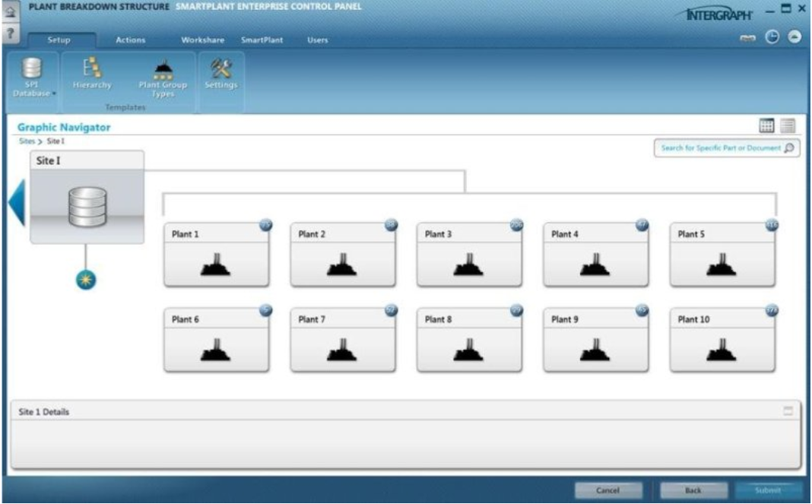Click the factory icon on the Plant 9 card

595,350
